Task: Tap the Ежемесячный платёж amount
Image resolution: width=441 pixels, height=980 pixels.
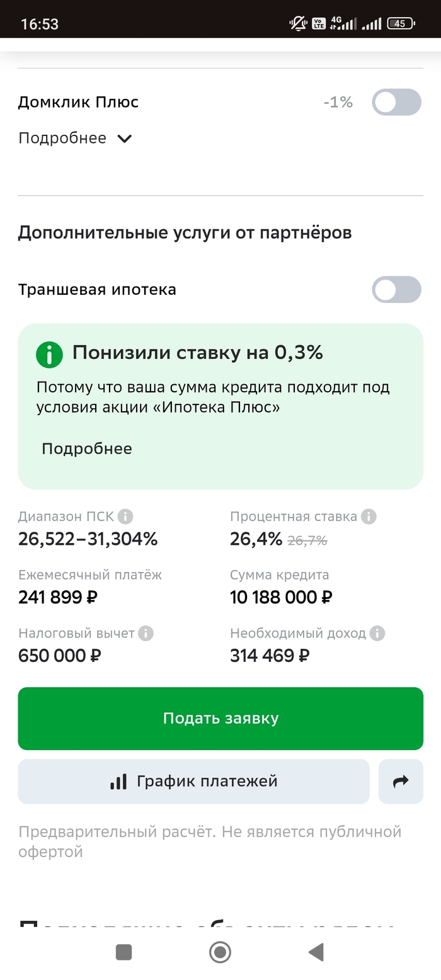Action: (x=58, y=597)
